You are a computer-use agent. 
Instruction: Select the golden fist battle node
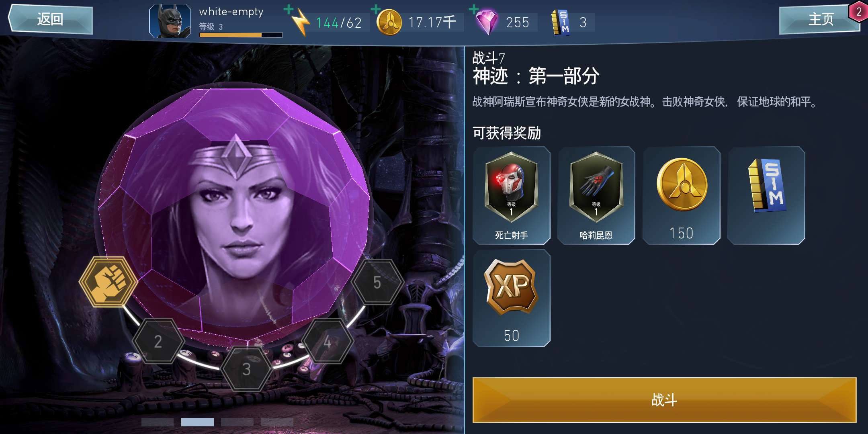(x=108, y=282)
